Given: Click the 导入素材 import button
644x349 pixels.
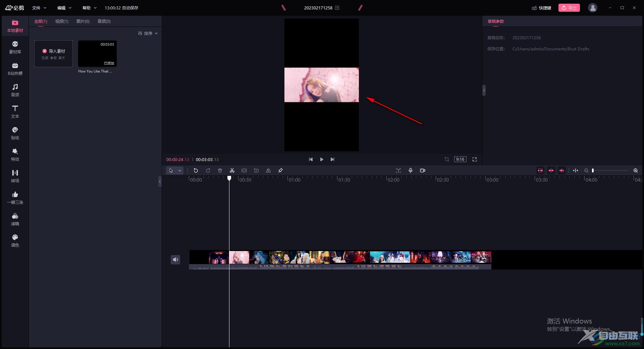Looking at the screenshot, I should click(x=53, y=54).
